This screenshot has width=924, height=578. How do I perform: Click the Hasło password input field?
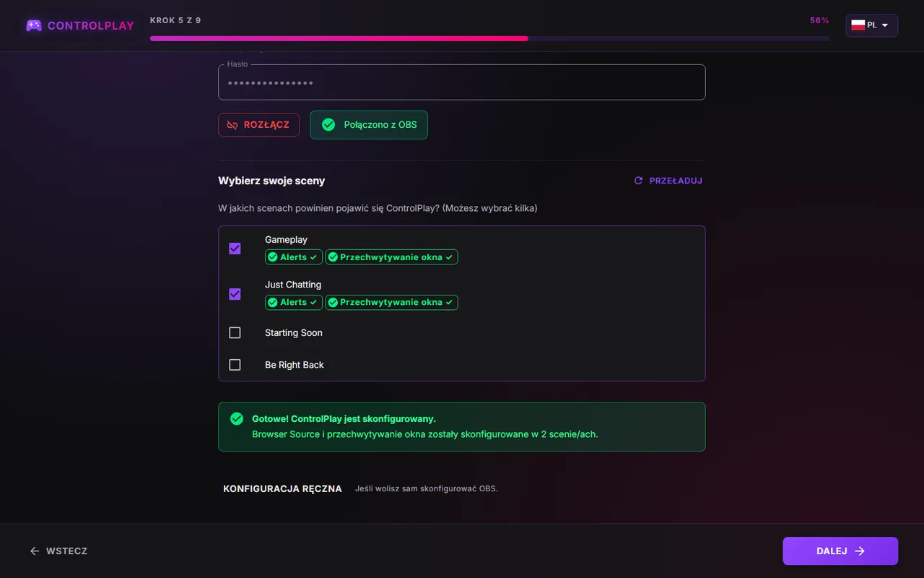tap(462, 82)
